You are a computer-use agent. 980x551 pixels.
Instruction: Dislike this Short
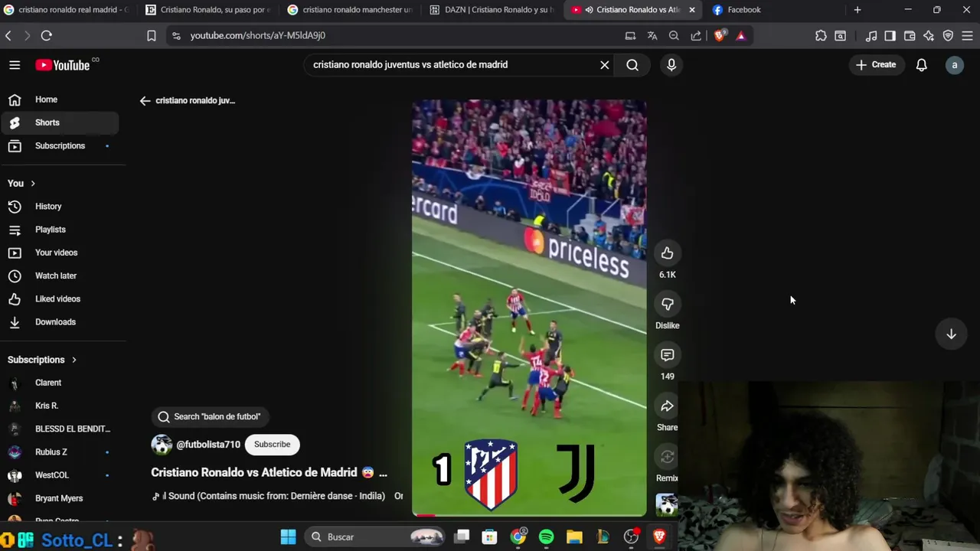668,304
